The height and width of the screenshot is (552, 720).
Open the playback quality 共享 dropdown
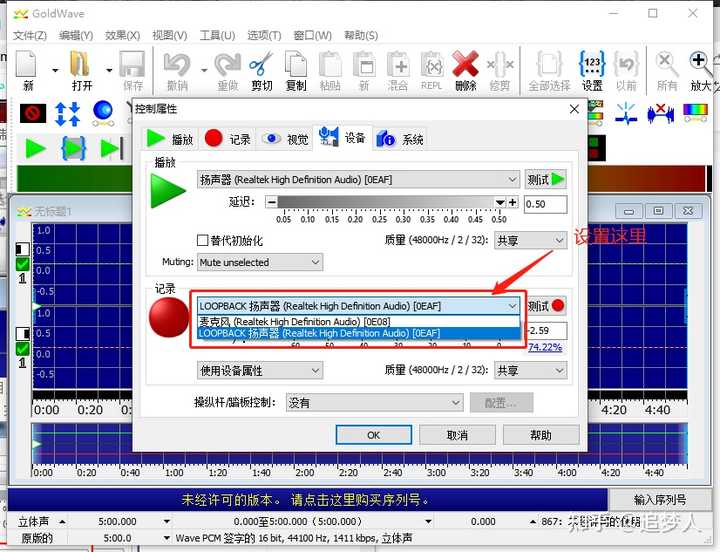click(530, 240)
